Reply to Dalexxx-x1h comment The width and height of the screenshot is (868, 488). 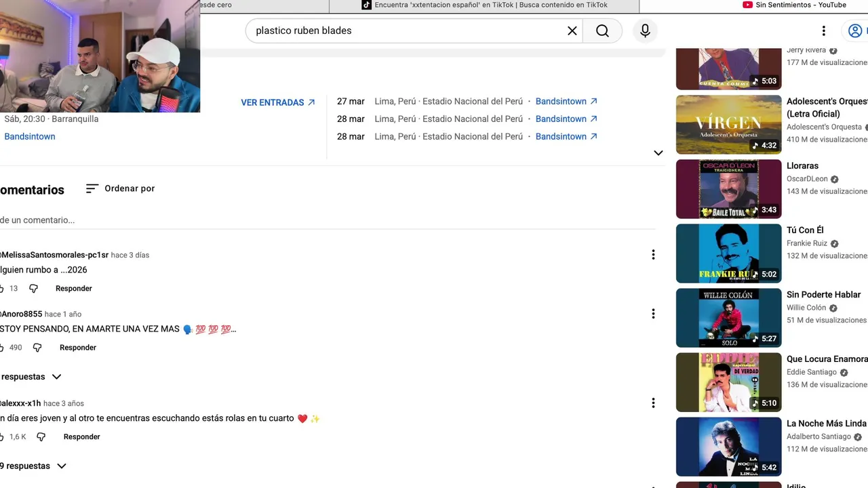pos(82,437)
